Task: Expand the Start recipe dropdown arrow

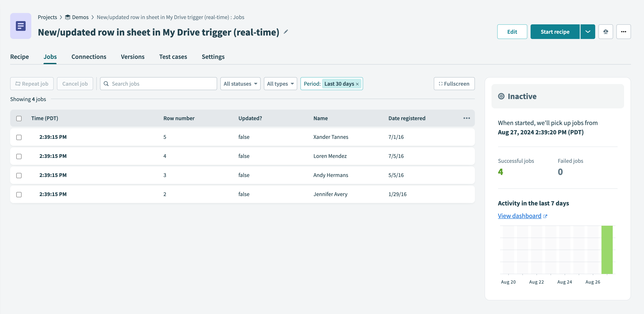Action: click(x=587, y=32)
